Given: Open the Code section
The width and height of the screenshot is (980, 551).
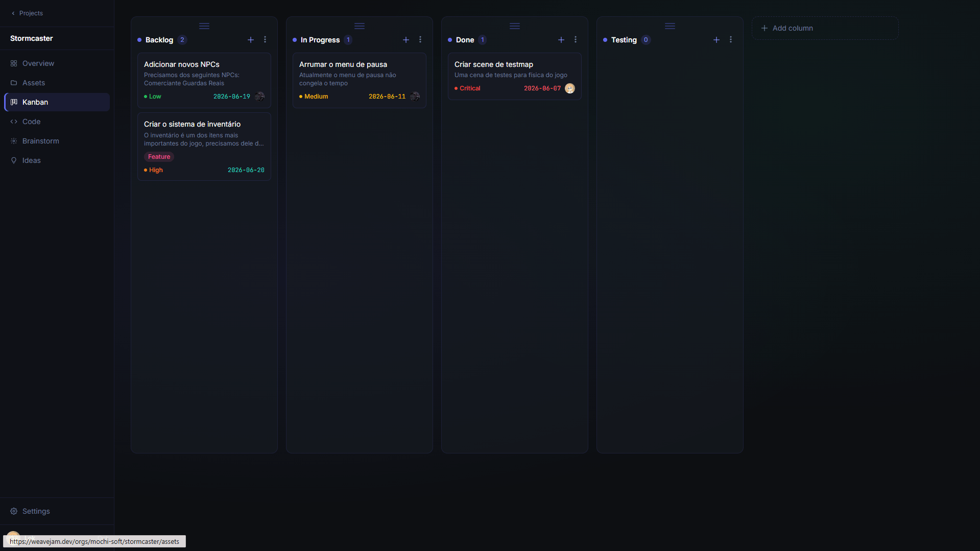Looking at the screenshot, I should point(57,122).
